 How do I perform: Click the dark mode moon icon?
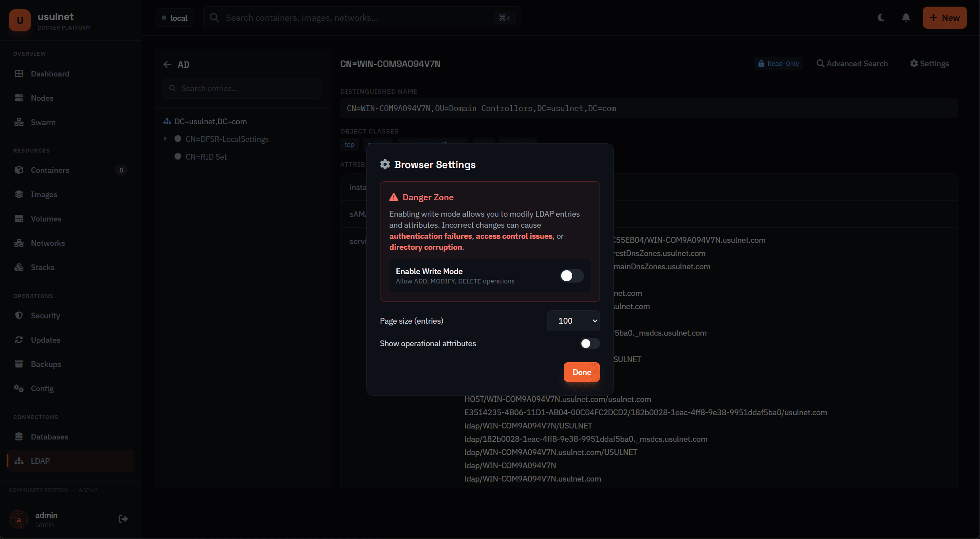point(881,17)
